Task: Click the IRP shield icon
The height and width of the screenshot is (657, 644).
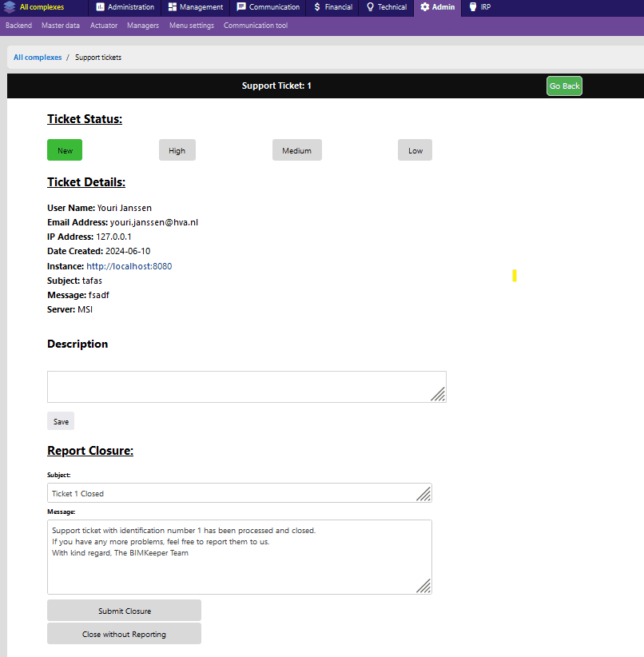Action: point(473,7)
